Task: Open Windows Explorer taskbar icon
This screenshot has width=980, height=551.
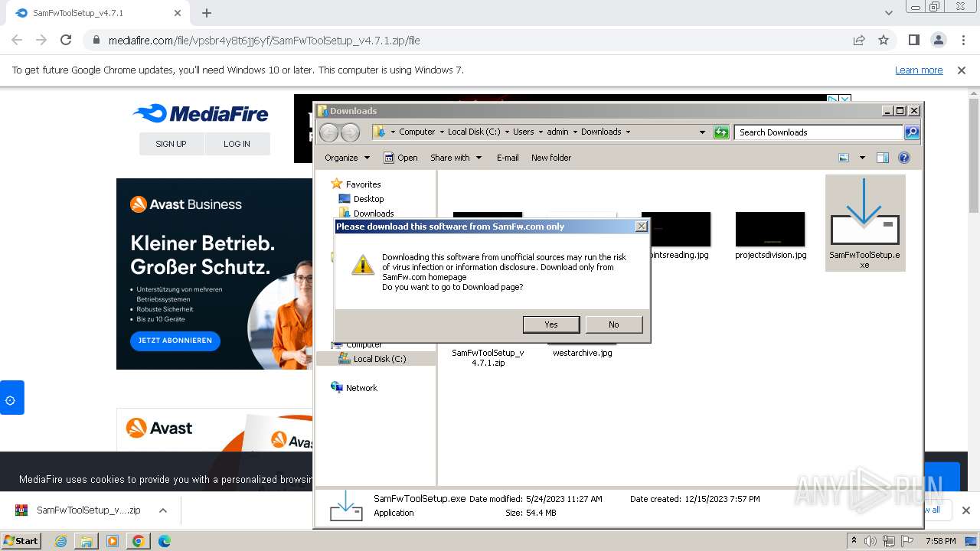Action: click(x=87, y=541)
